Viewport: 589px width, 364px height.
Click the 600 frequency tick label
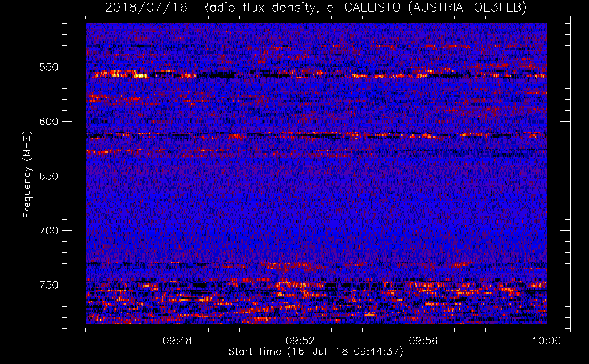49,122
